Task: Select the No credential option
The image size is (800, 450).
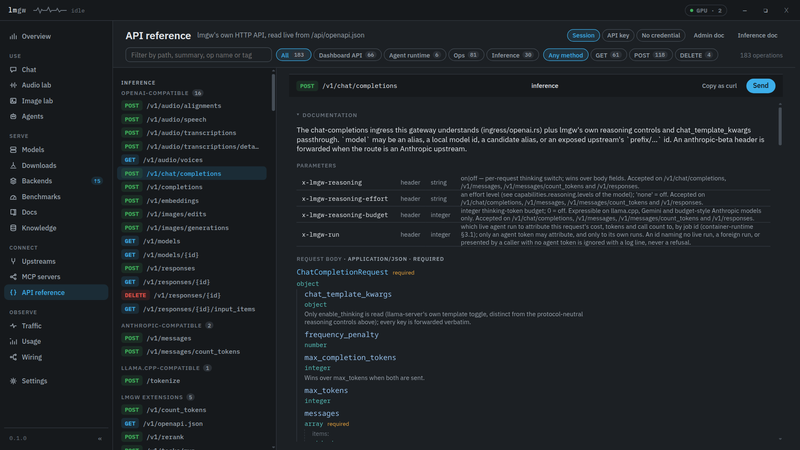Action: pyautogui.click(x=661, y=35)
